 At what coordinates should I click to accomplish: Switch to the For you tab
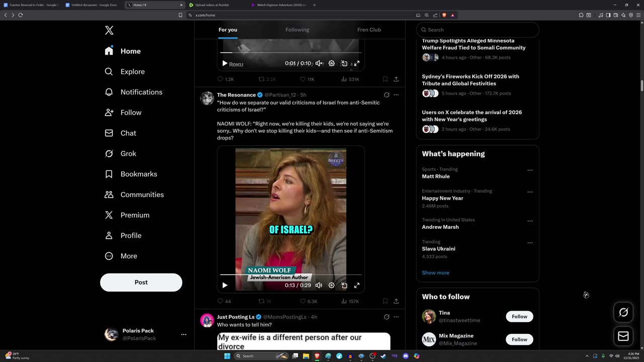coord(227,30)
